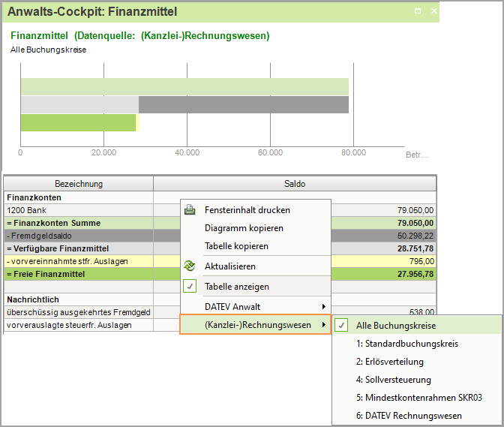This screenshot has width=504, height=427.
Task: Select the checked Alle Buchungskreise option
Action: (x=396, y=326)
